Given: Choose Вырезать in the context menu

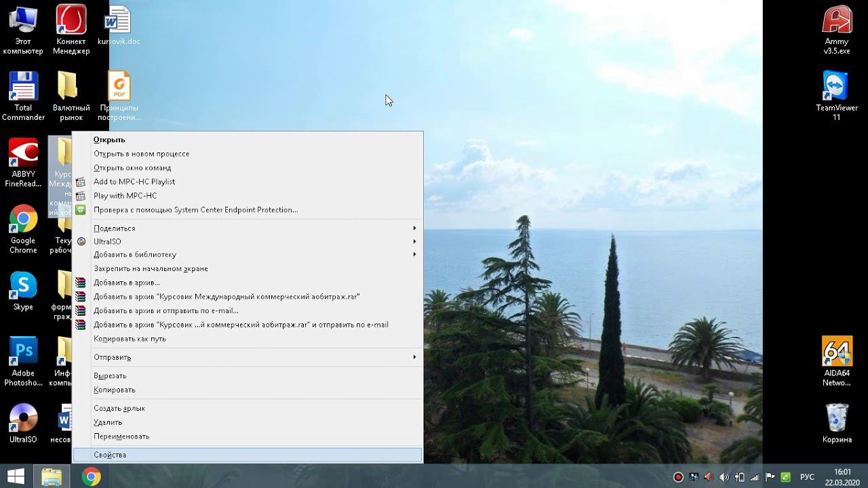Looking at the screenshot, I should [248, 375].
